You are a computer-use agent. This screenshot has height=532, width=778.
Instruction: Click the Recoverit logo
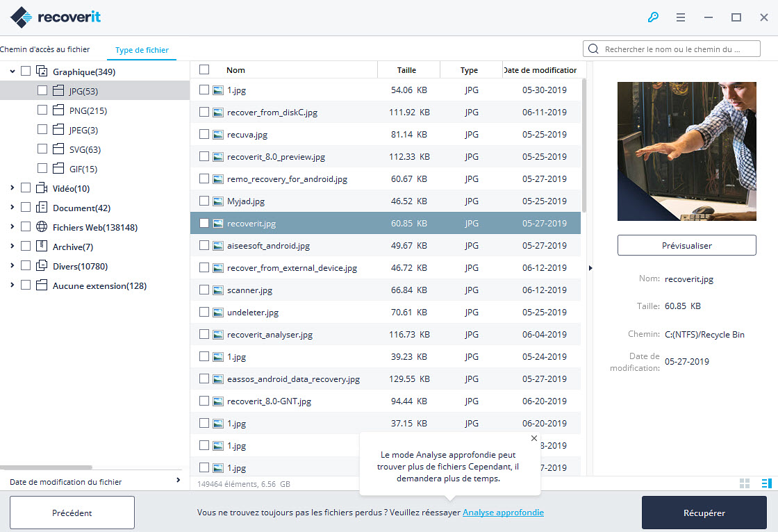click(55, 17)
